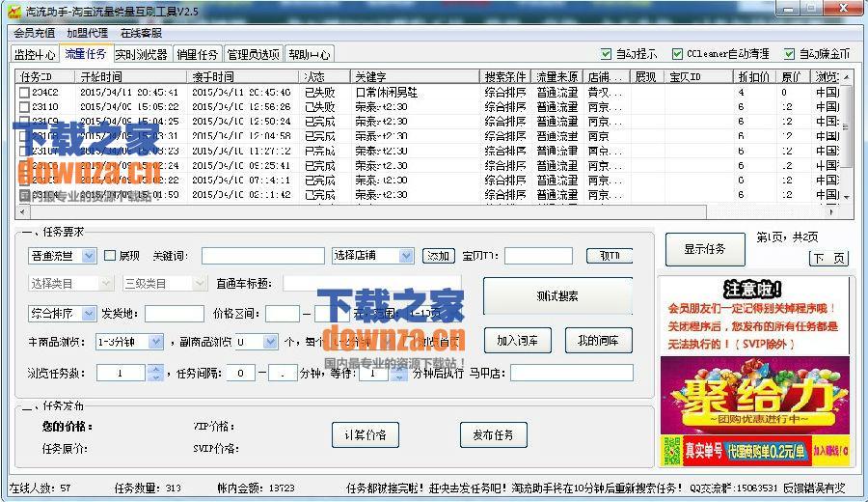Check the 展现 checkbox
Viewport: 868px width, 502px height.
(110, 256)
